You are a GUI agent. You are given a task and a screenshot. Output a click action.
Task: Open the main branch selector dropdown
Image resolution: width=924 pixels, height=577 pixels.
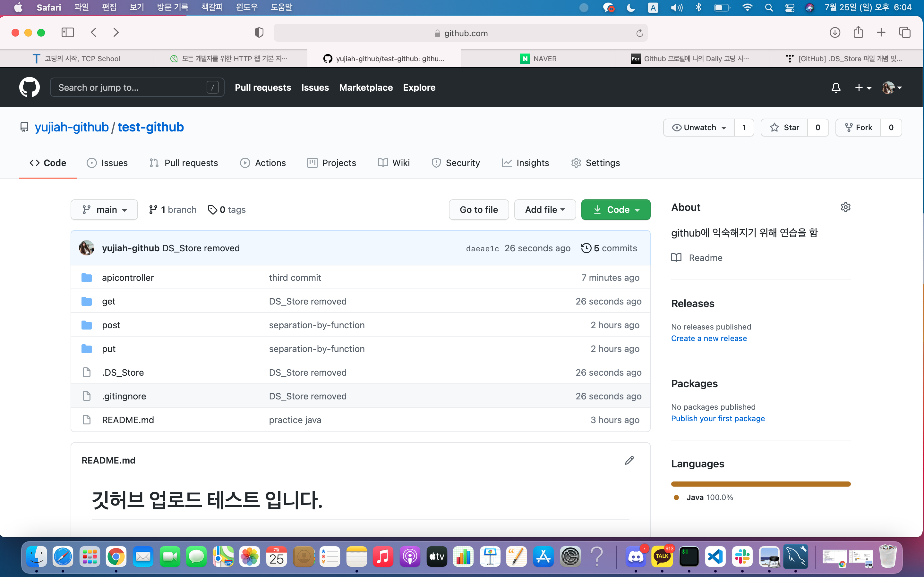104,209
